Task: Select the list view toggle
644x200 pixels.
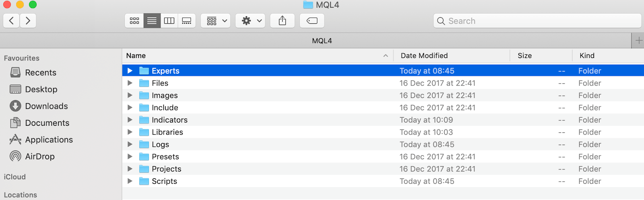Action: [x=152, y=21]
